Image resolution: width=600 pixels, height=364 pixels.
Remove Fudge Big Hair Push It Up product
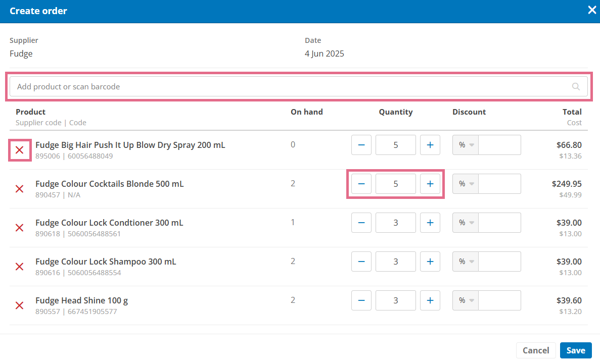(20, 150)
